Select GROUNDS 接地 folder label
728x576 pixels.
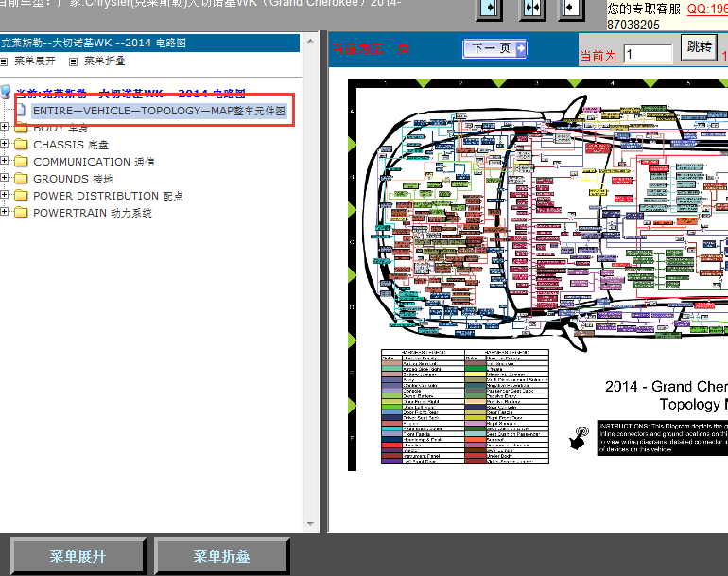tap(73, 179)
